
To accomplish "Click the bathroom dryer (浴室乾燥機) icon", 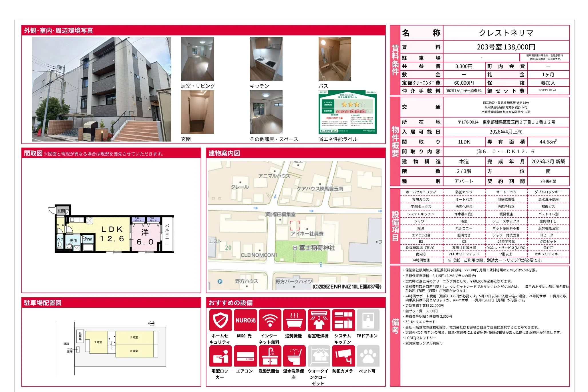I will [x=319, y=320].
